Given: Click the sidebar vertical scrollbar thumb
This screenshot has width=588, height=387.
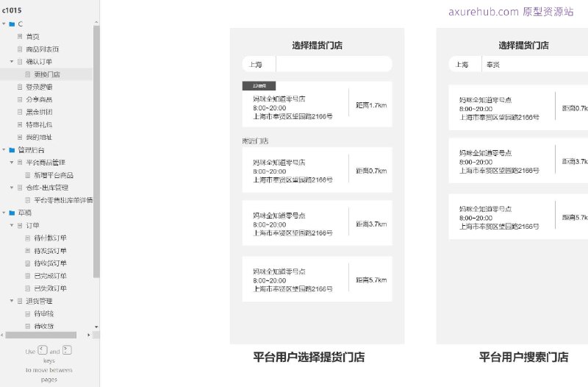Looking at the screenshot, I should [x=96, y=152].
